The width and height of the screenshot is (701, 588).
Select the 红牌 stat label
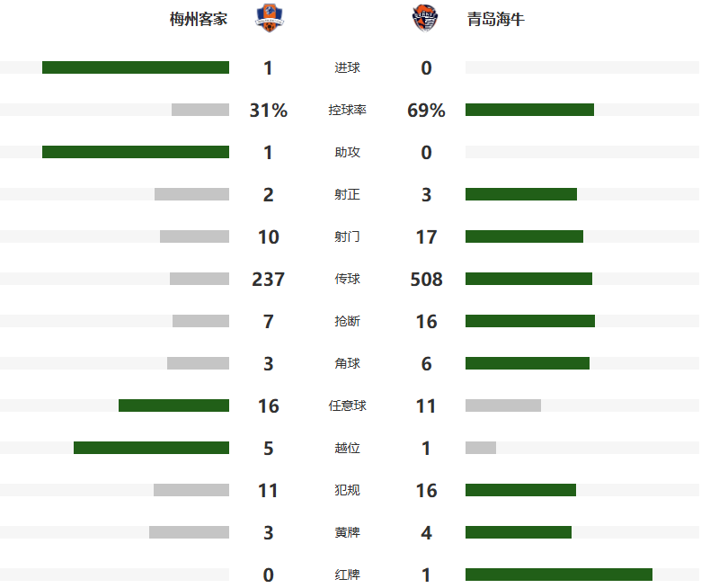click(347, 575)
